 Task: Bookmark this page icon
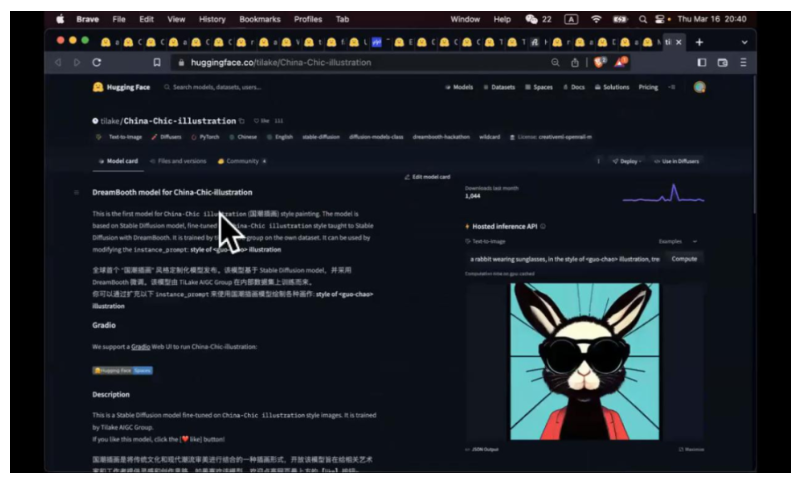click(x=157, y=62)
